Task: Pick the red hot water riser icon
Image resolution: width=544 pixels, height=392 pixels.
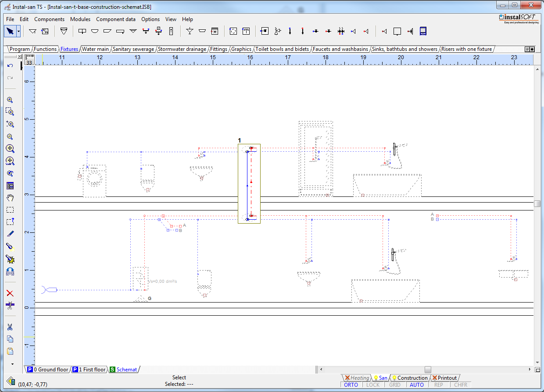Action: (302, 31)
